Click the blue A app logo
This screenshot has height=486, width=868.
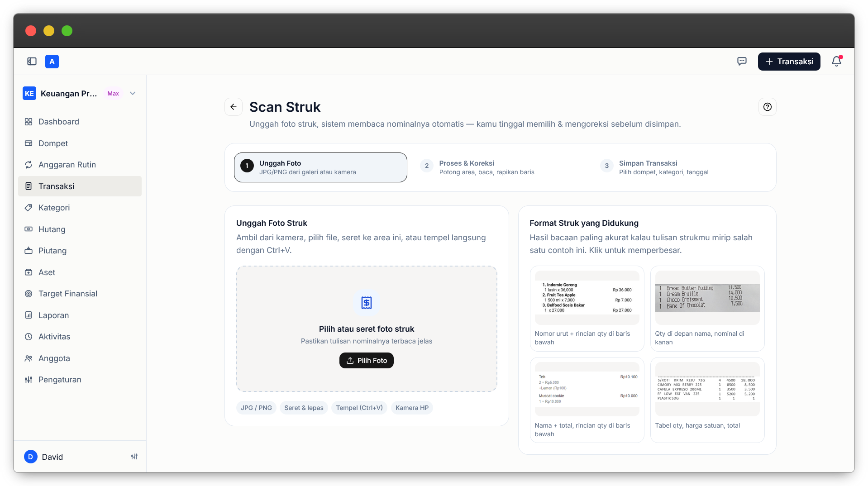click(52, 62)
